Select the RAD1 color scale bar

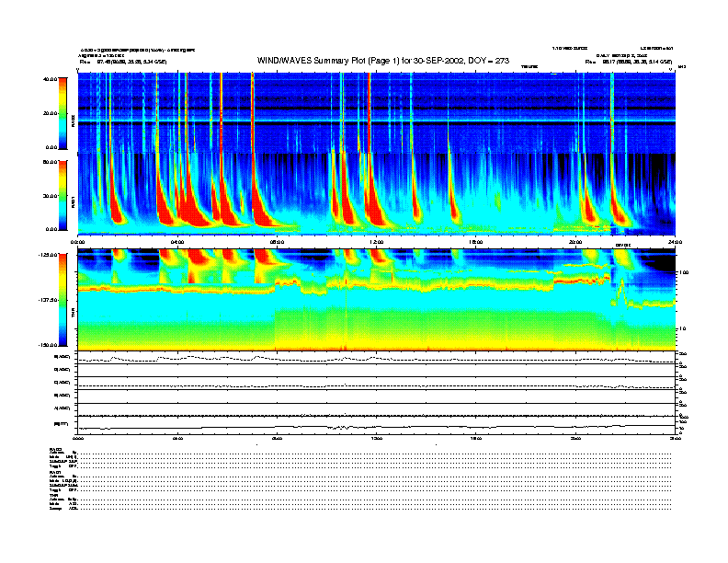pyautogui.click(x=63, y=195)
